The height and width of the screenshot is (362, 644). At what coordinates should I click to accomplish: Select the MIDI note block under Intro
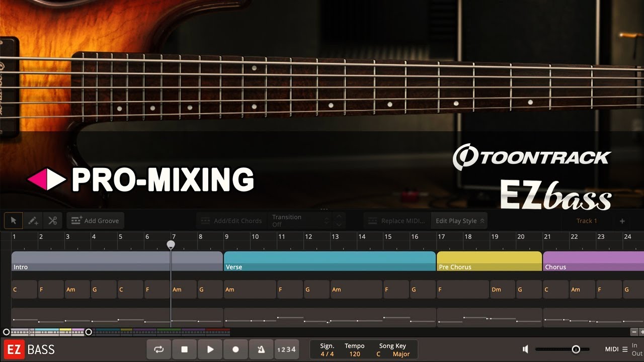[x=117, y=317]
